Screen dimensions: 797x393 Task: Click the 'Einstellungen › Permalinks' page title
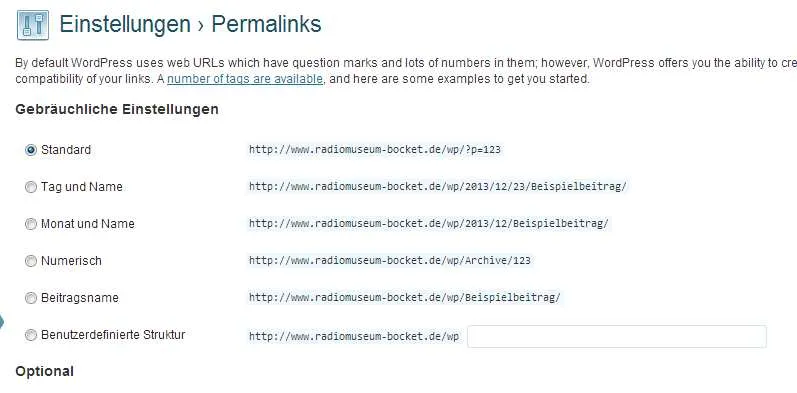click(x=190, y=24)
